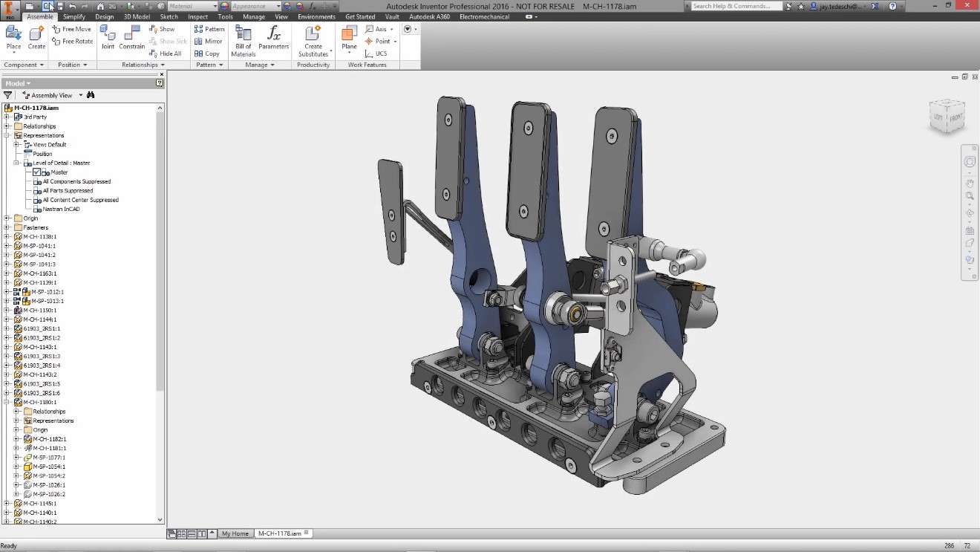Viewport: 980px width, 552px height.
Task: Click the UCS tool
Action: tap(376, 53)
